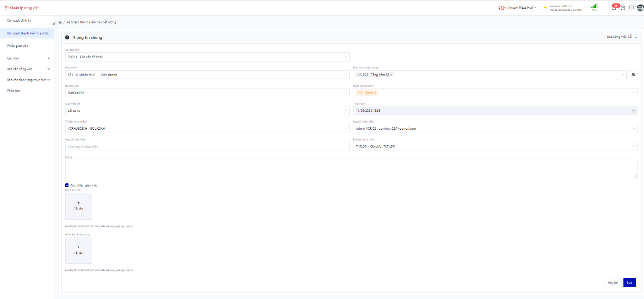Open location tree picker beside Khu vực chức năng
The height and width of the screenshot is (299, 644).
[x=633, y=75]
